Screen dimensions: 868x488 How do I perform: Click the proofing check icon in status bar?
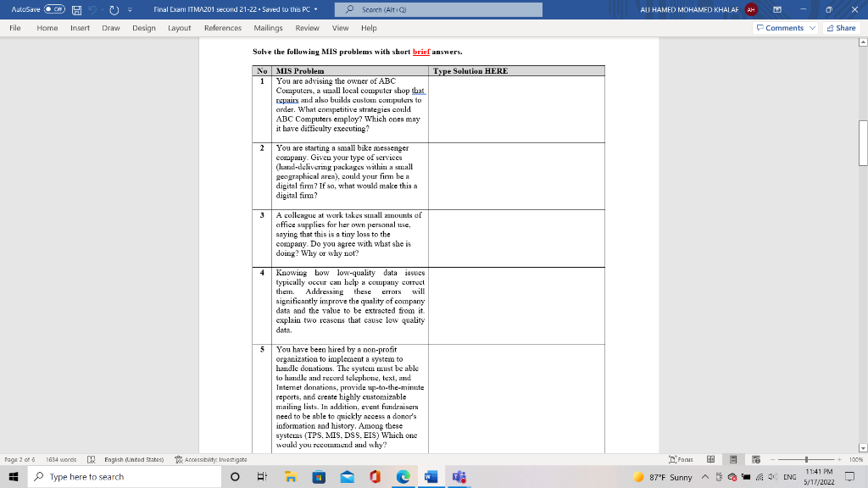[92, 459]
